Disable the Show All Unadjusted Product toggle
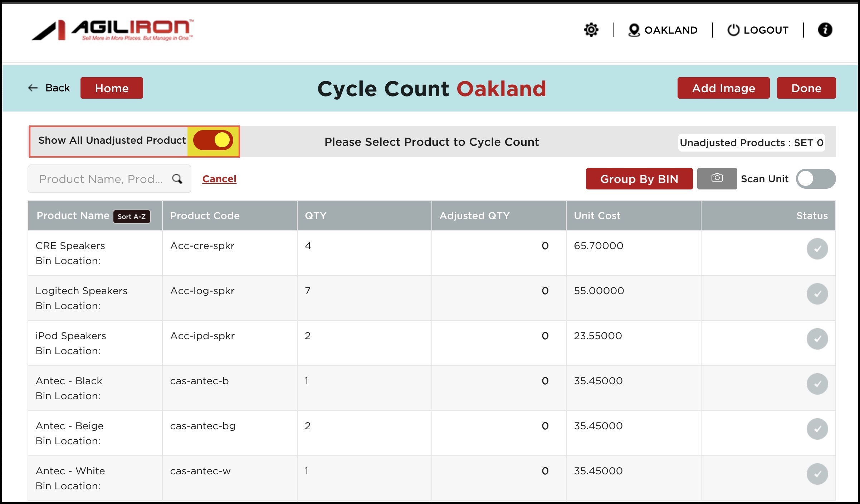This screenshot has height=504, width=860. (x=213, y=140)
